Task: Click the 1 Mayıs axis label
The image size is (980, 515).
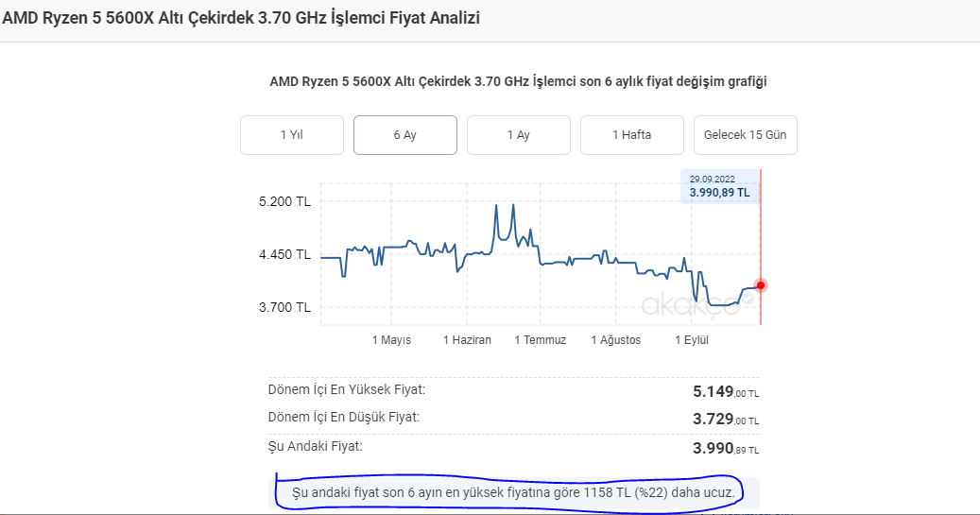Action: (391, 340)
